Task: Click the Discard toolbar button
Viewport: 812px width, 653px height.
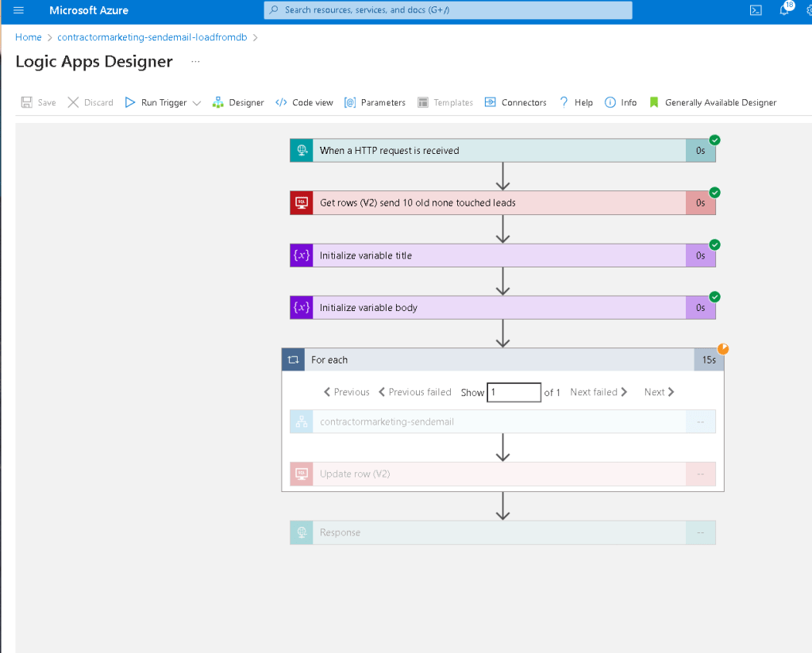Action: (x=90, y=102)
